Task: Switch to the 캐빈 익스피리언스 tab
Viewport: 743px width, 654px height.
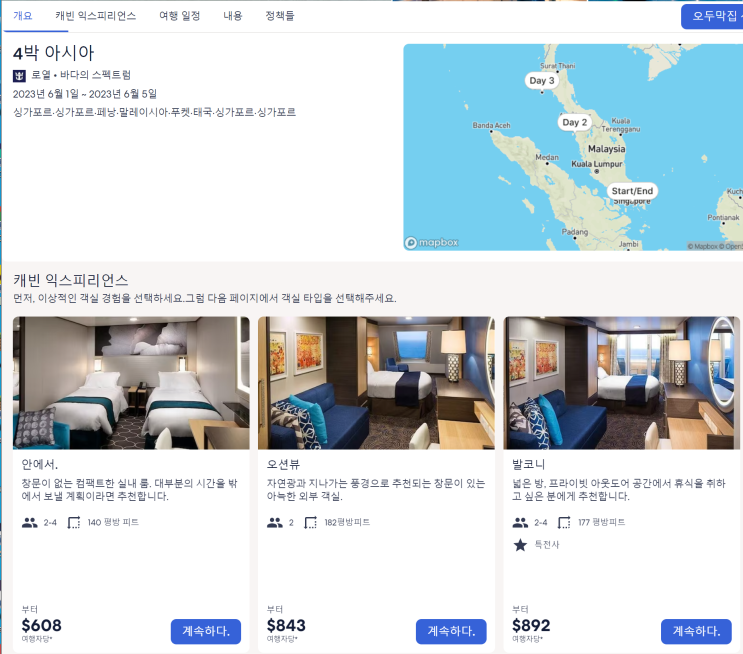Action: pos(96,16)
